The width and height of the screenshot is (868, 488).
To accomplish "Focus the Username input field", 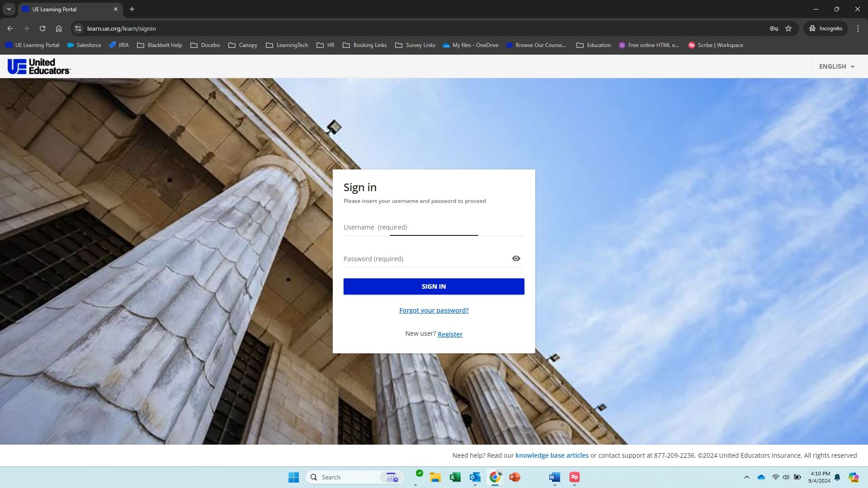I will coord(434,227).
